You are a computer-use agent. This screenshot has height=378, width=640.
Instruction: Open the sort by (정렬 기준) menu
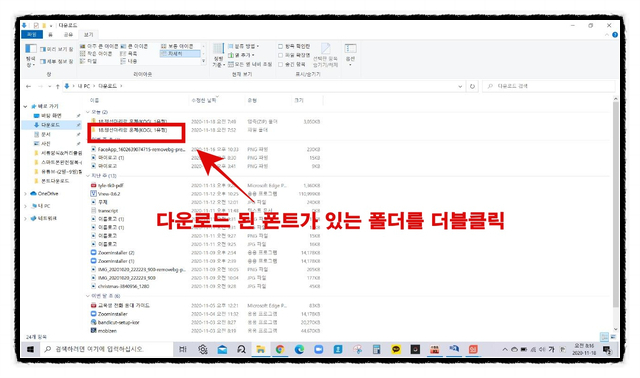coord(218,55)
